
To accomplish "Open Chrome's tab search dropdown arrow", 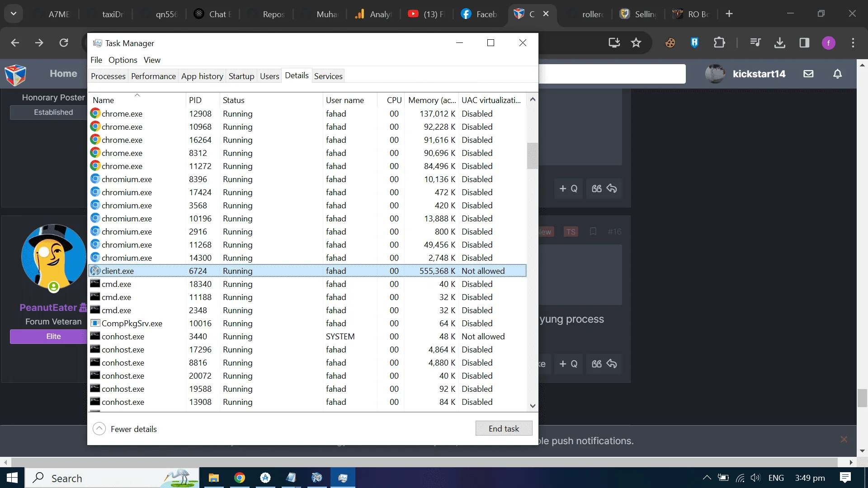I will pos(14,14).
